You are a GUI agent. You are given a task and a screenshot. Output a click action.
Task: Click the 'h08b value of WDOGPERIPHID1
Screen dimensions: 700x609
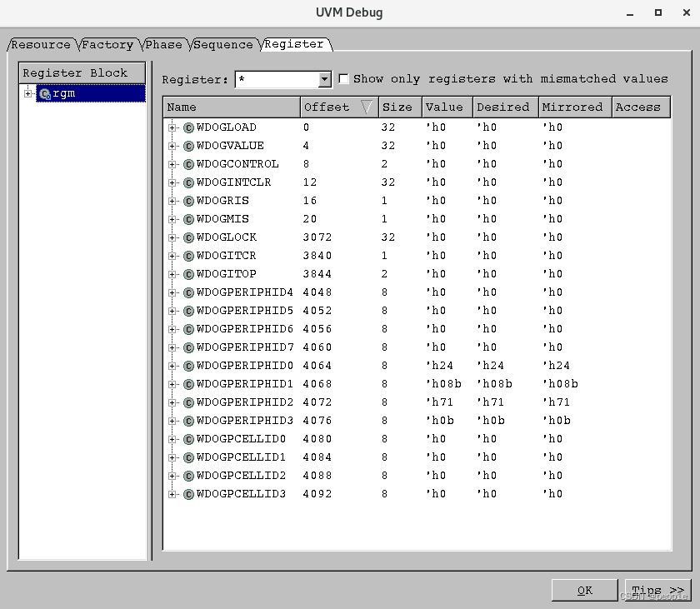tap(443, 384)
